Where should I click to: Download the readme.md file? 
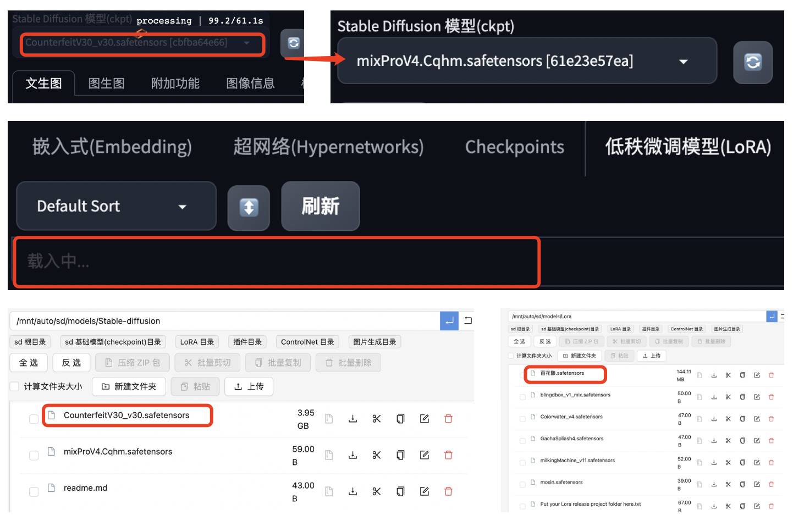[353, 491]
